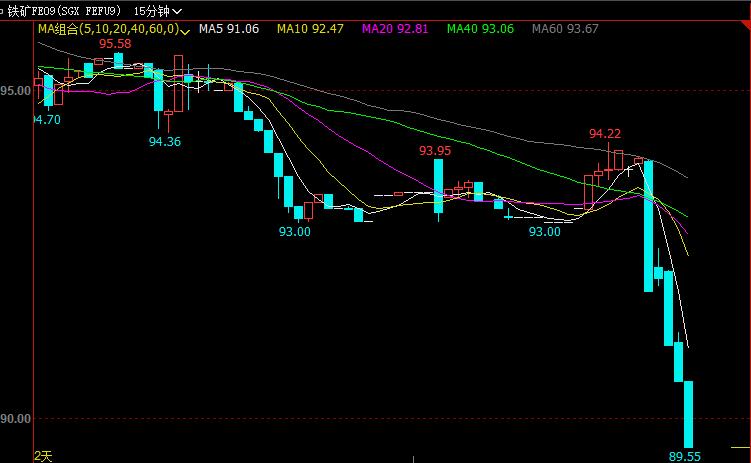Image resolution: width=751 pixels, height=463 pixels.
Task: Select the MA5 91.06 value label
Action: (229, 29)
